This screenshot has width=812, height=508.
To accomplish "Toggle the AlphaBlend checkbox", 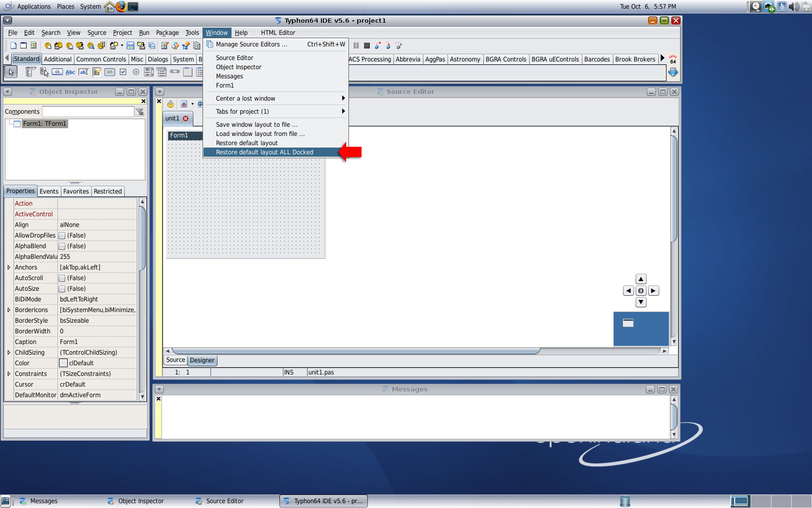I will (62, 246).
